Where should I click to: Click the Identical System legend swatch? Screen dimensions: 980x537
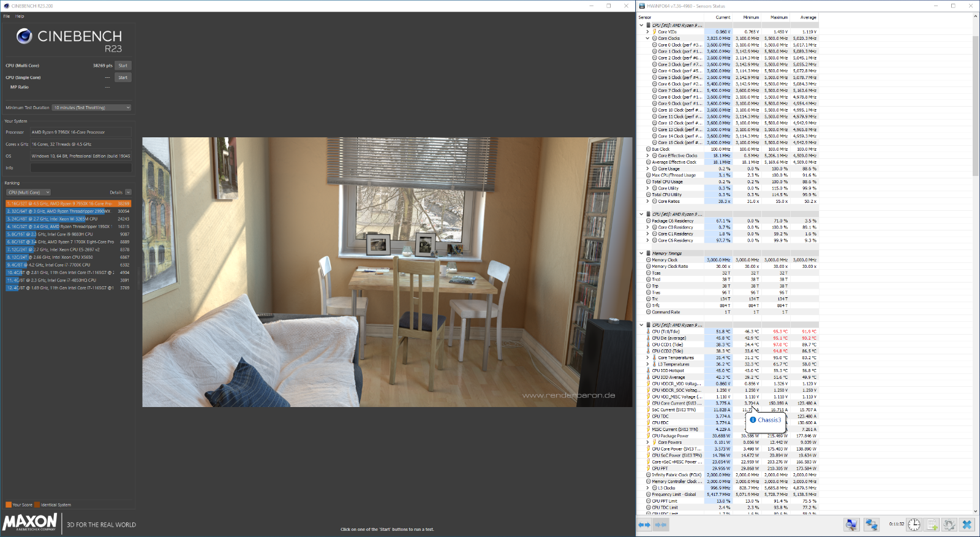[x=37, y=505]
